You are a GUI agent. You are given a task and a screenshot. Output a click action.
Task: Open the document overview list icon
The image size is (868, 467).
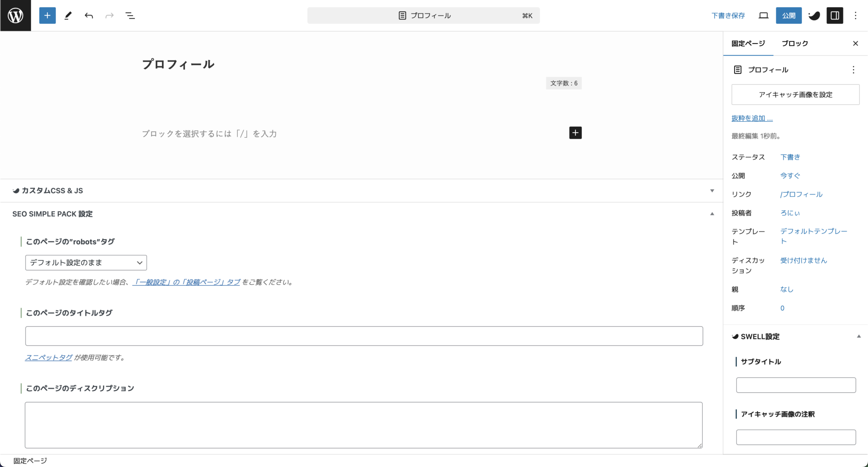coord(130,16)
